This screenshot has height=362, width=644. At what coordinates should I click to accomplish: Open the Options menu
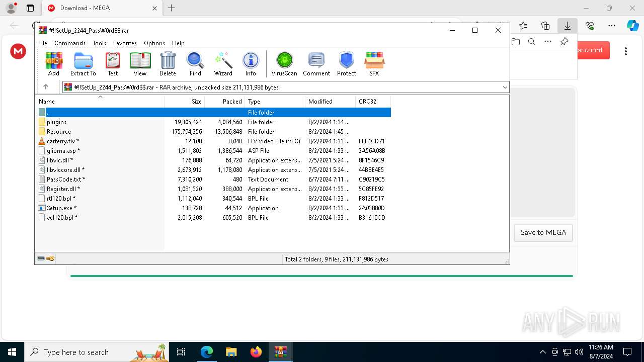click(154, 43)
